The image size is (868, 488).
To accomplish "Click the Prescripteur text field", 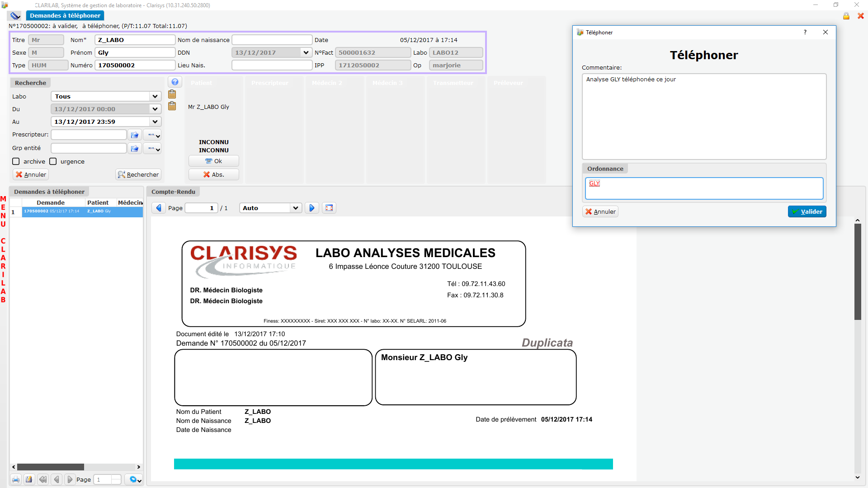I will click(x=89, y=135).
